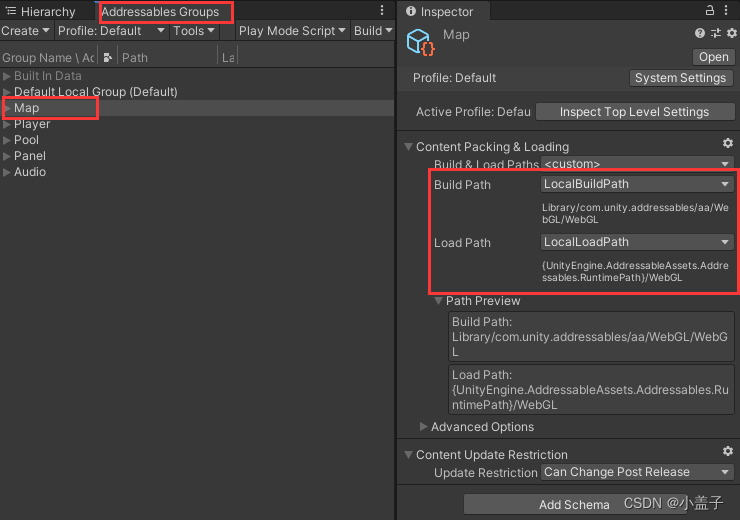Image resolution: width=740 pixels, height=520 pixels.
Task: Select the Audio group row
Action: click(x=197, y=172)
